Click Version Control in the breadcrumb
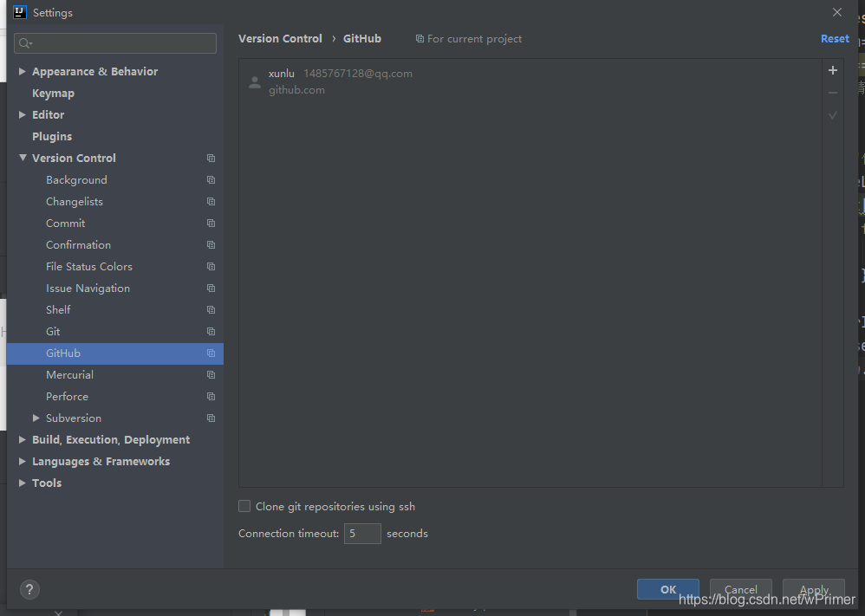The width and height of the screenshot is (865, 616). [280, 39]
